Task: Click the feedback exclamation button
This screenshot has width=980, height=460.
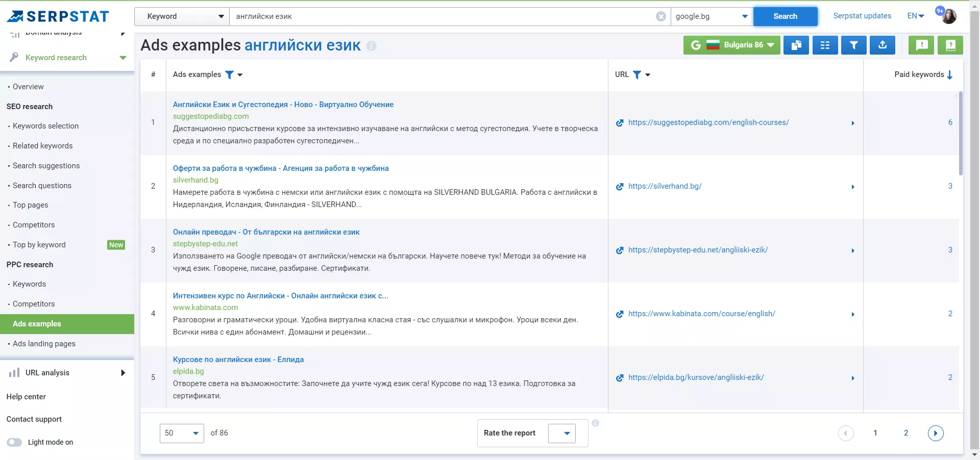Action: pyautogui.click(x=922, y=45)
